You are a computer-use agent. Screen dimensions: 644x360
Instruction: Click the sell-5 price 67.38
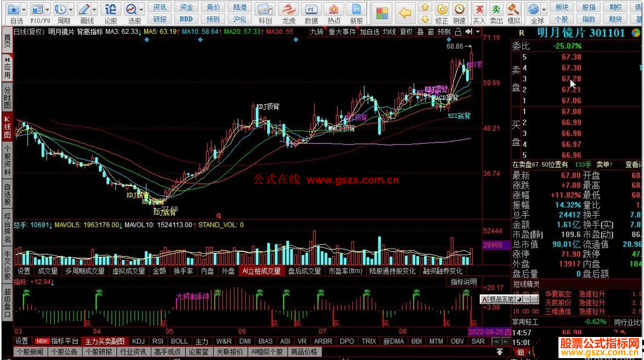point(571,57)
